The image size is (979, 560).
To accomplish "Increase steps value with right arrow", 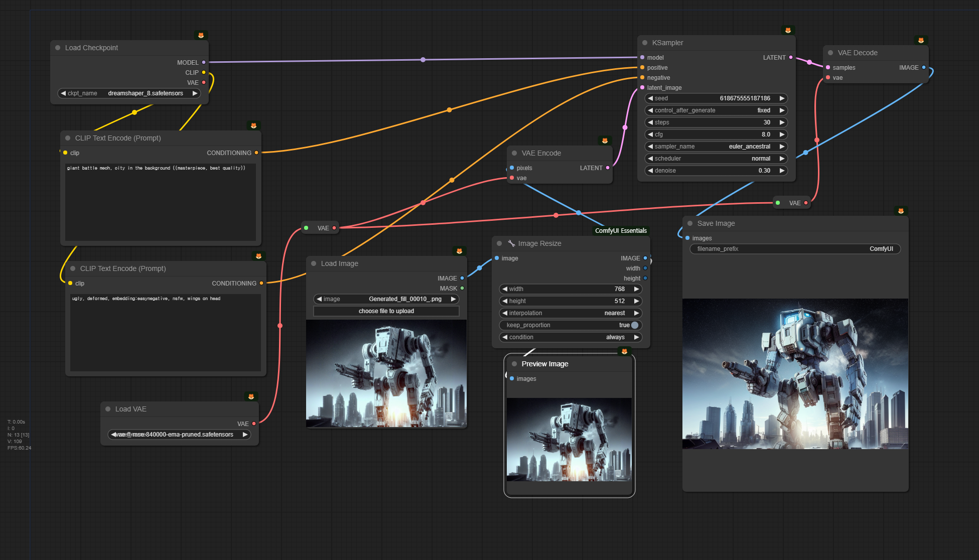I will click(x=782, y=122).
